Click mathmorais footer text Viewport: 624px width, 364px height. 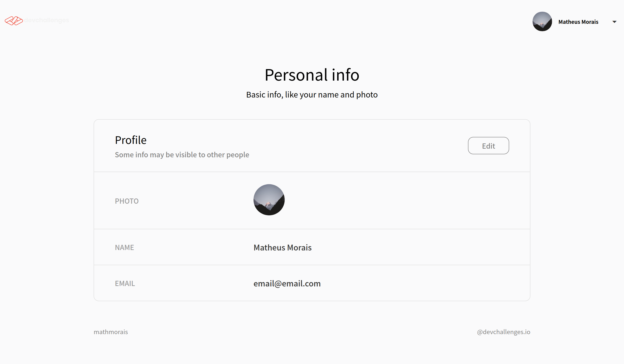(111, 332)
